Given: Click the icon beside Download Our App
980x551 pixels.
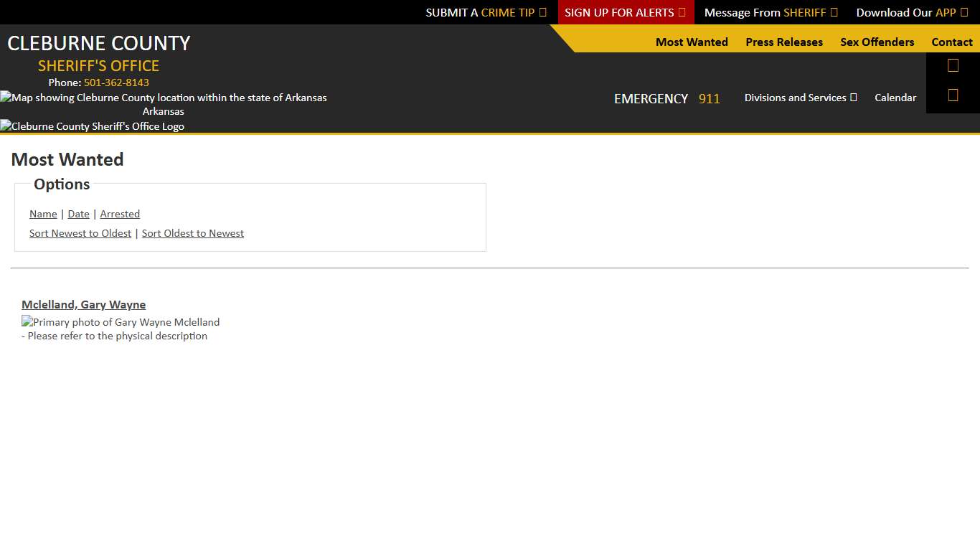Looking at the screenshot, I should [964, 12].
